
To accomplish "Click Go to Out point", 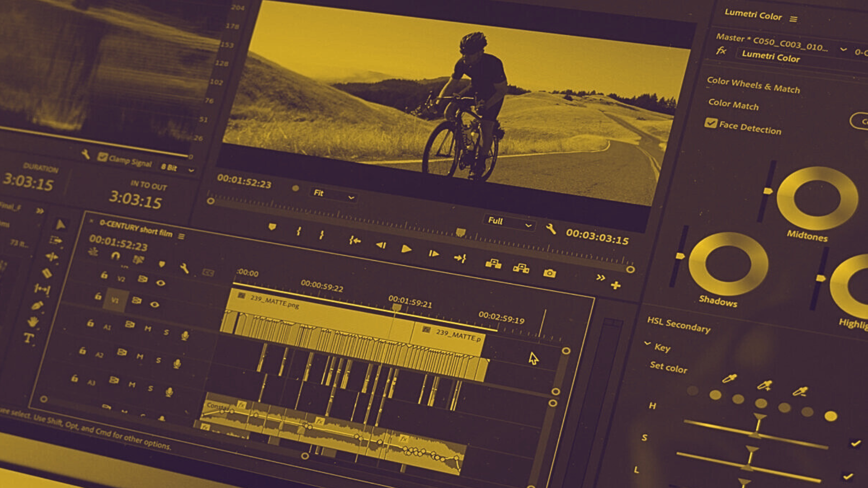I will pos(460,258).
